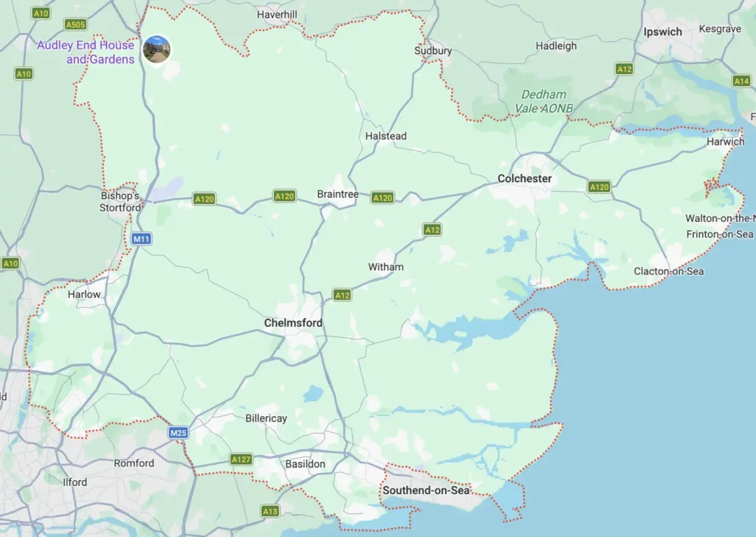Select the Ipswich town label
The width and height of the screenshot is (756, 537).
click(x=663, y=32)
